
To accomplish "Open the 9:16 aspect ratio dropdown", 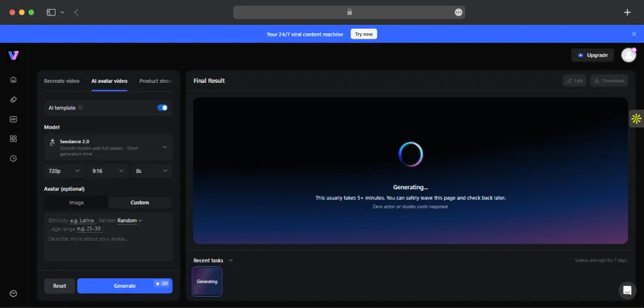I will (x=107, y=170).
